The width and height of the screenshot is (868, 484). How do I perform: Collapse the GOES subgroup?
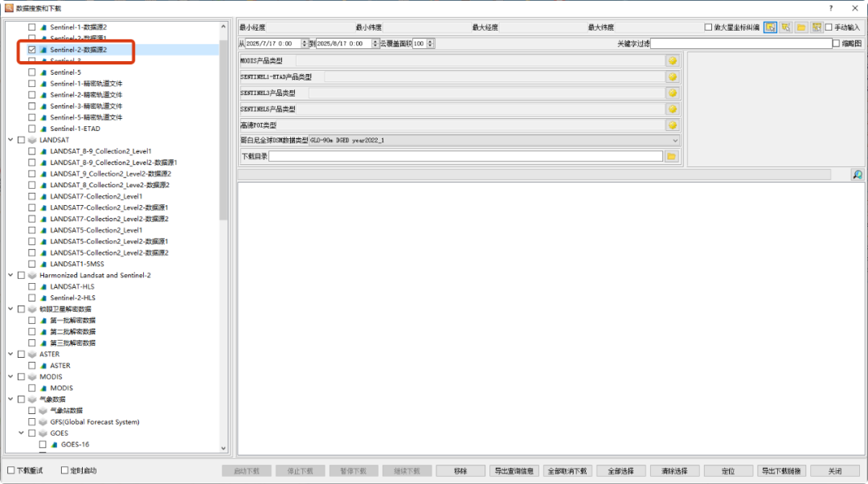pyautogui.click(x=22, y=433)
